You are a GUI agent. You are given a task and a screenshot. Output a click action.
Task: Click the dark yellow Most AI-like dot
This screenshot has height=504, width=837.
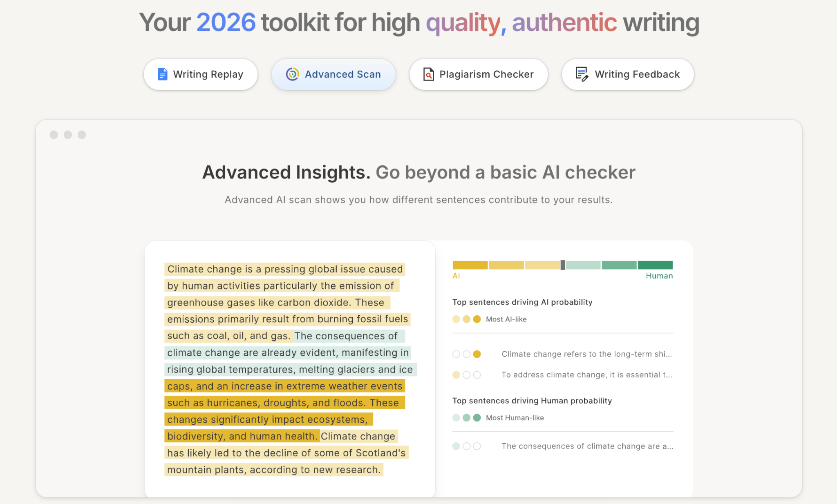coord(477,319)
